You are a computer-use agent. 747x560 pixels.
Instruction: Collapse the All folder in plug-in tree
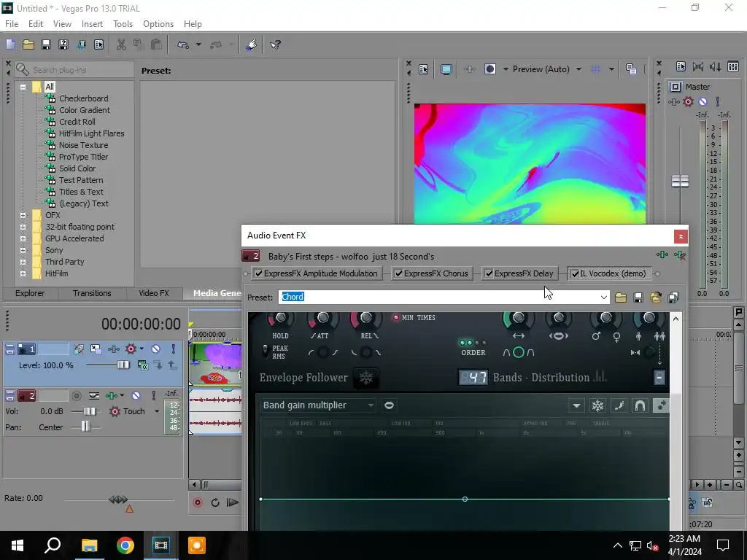tap(23, 87)
